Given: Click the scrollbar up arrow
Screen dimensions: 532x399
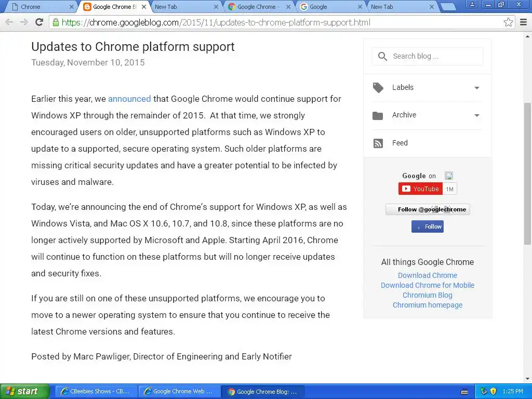Looking at the screenshot, I should pyautogui.click(x=527, y=36).
